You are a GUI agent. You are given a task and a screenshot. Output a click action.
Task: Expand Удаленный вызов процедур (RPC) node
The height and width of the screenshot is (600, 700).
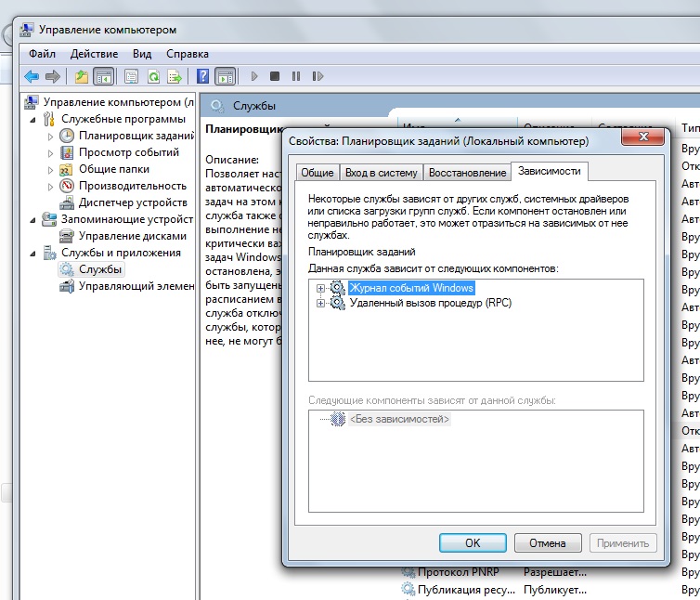pos(320,304)
